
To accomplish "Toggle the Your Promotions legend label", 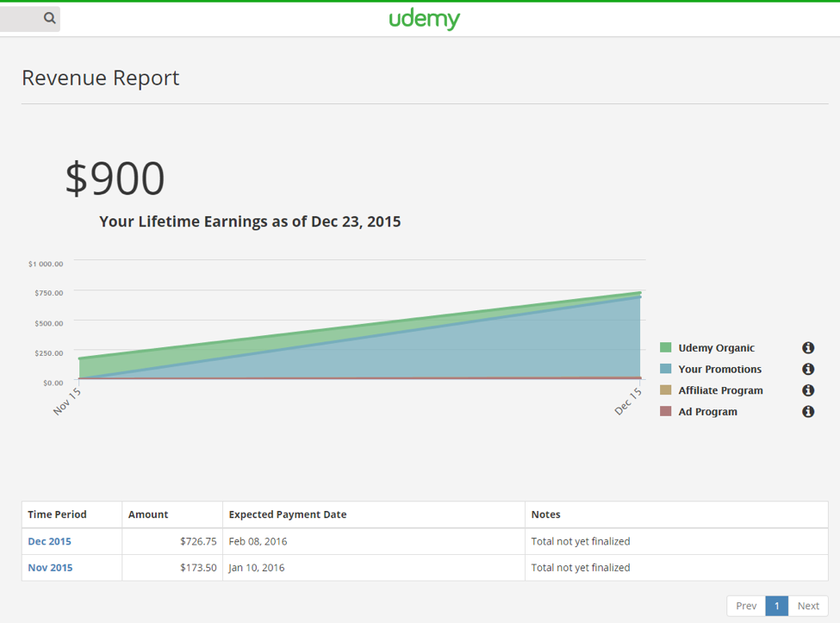I will click(x=719, y=369).
